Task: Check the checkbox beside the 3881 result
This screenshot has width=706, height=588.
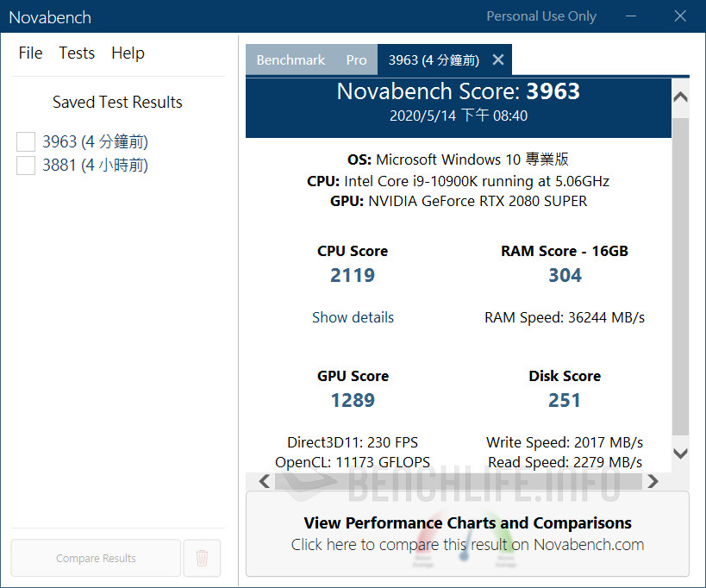Action: pos(25,165)
